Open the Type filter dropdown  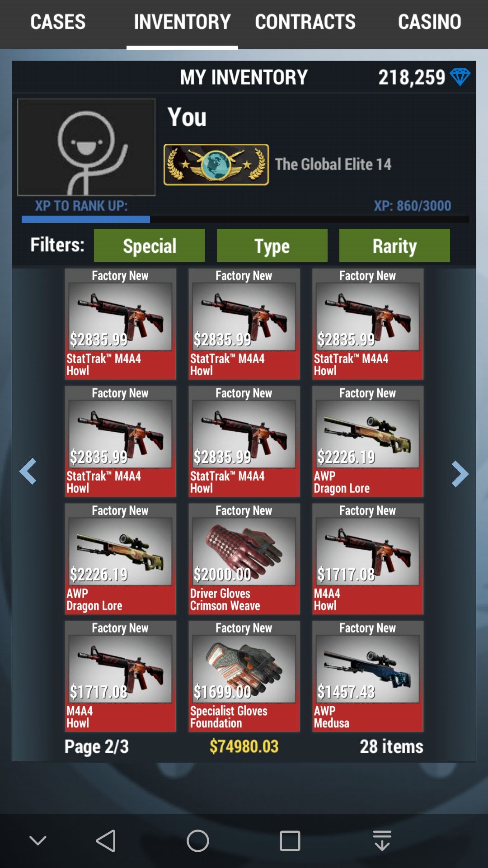tap(272, 245)
